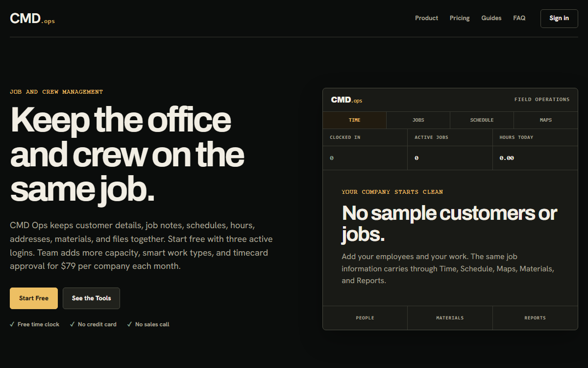Open the MATERIALS section in preview panel
Viewport: 588px width, 368px height.
tap(450, 318)
